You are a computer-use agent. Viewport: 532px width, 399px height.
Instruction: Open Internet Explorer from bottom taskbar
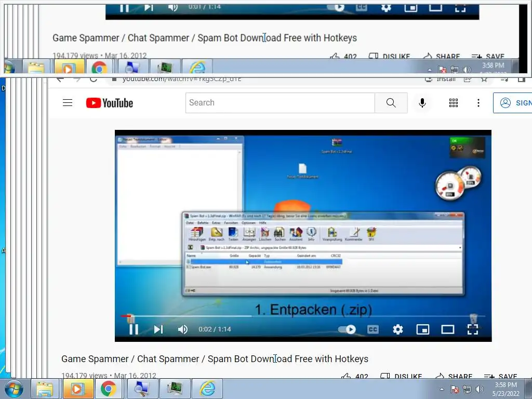pos(207,389)
